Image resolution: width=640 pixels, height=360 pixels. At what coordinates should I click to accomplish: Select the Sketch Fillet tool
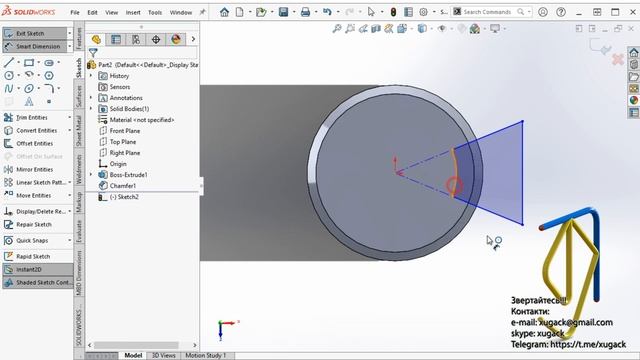[x=49, y=88]
